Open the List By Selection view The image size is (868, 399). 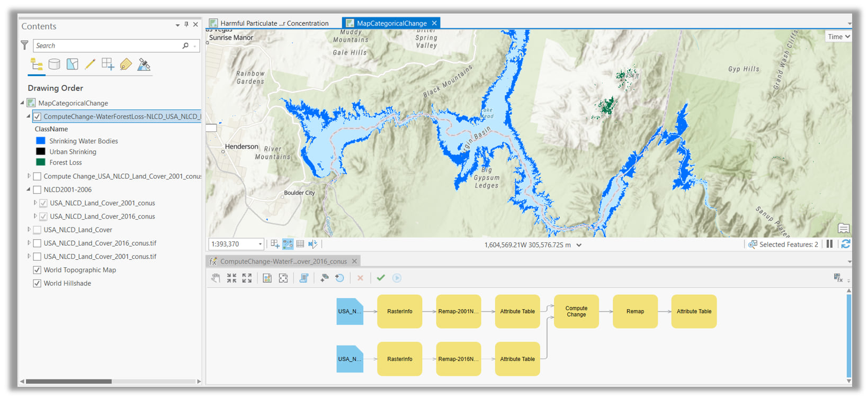coord(73,65)
